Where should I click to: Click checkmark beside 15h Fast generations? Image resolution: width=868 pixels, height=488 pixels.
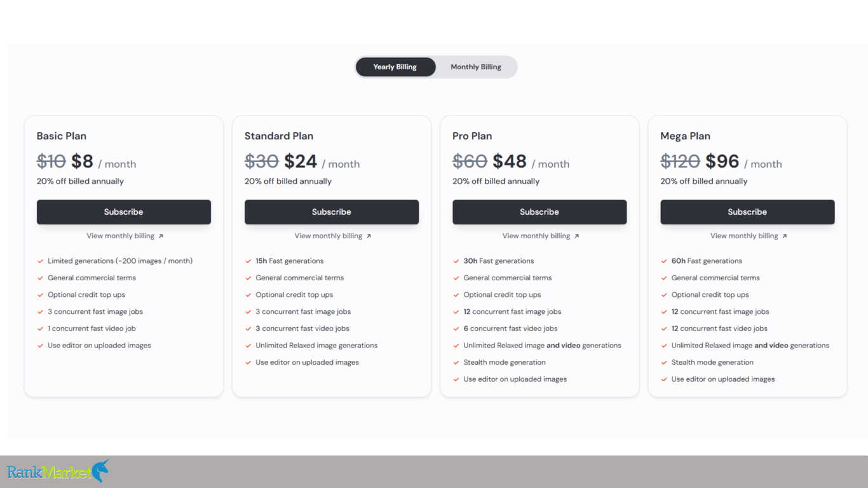coord(248,261)
